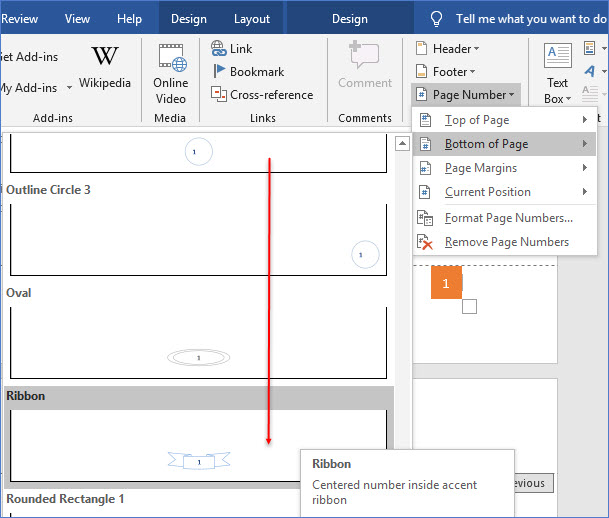Insert an Online Video

click(171, 73)
